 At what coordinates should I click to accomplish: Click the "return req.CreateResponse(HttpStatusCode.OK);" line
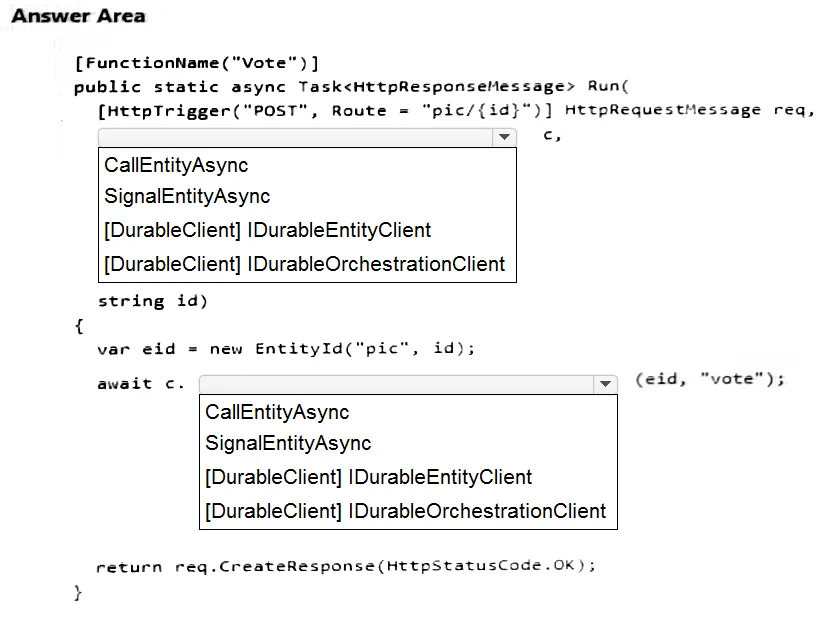pyautogui.click(x=346, y=566)
